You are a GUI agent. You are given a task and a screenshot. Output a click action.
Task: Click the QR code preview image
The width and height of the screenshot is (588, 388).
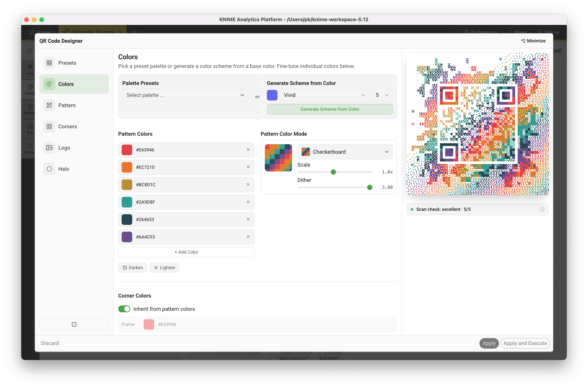pyautogui.click(x=478, y=124)
